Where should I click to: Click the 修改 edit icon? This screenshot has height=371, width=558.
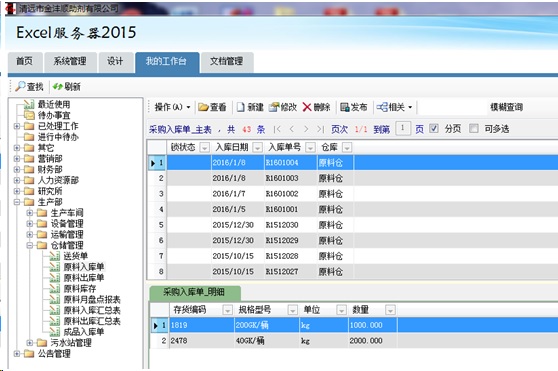(274, 107)
